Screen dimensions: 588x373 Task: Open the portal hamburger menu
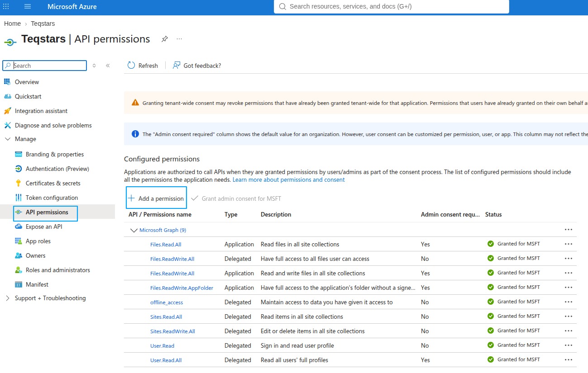click(x=28, y=7)
